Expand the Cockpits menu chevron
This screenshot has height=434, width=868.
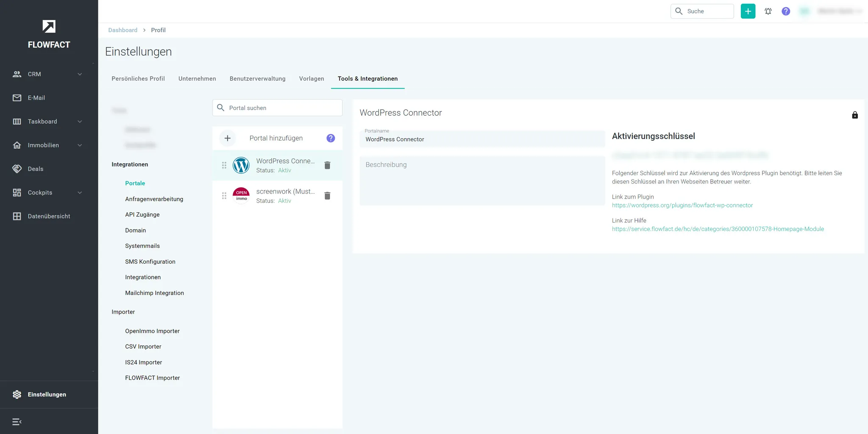click(80, 193)
